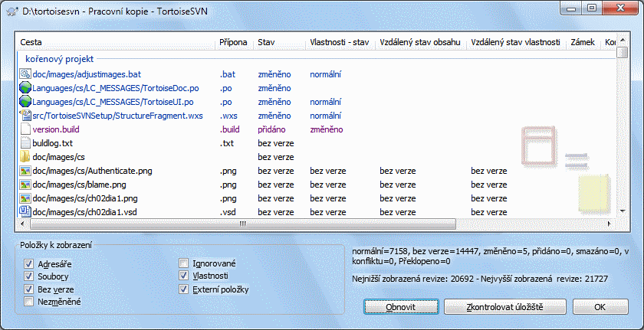Image resolution: width=644 pixels, height=330 pixels.
Task: Click the Obnovit button
Action: (401, 306)
